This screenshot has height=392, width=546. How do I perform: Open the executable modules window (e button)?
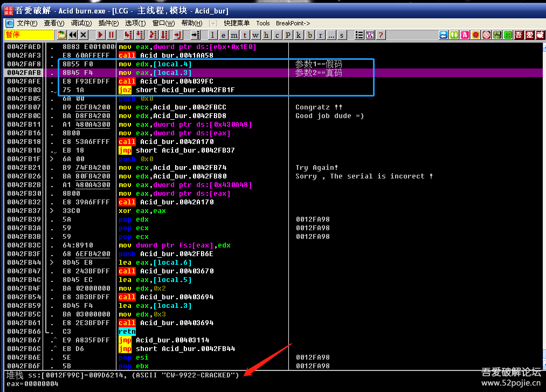coord(224,35)
